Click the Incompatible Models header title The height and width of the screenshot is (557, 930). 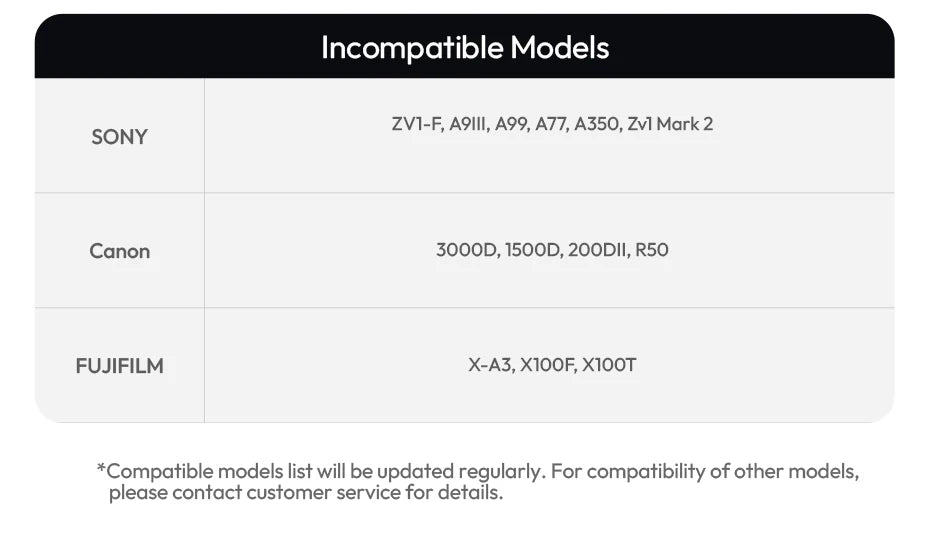[465, 47]
